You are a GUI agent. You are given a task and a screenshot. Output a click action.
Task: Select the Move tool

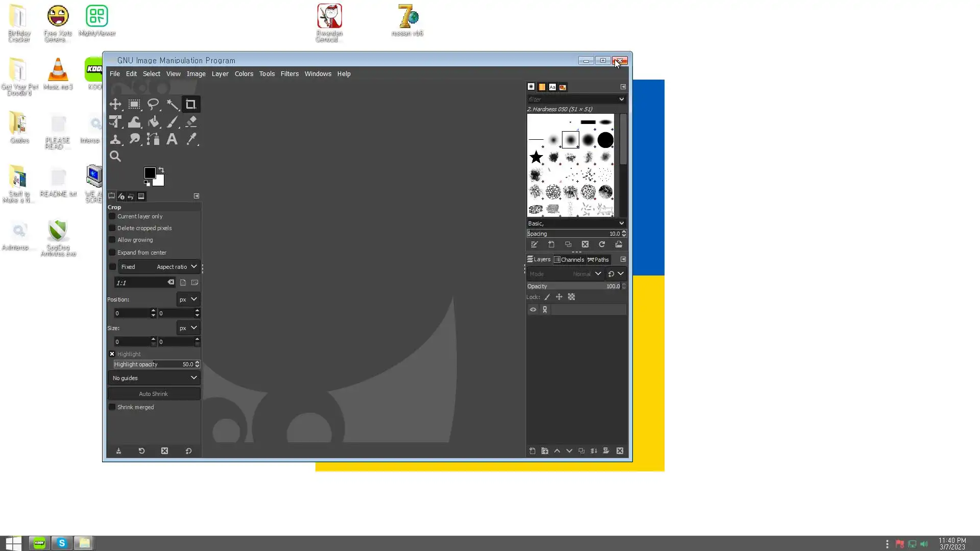click(115, 105)
